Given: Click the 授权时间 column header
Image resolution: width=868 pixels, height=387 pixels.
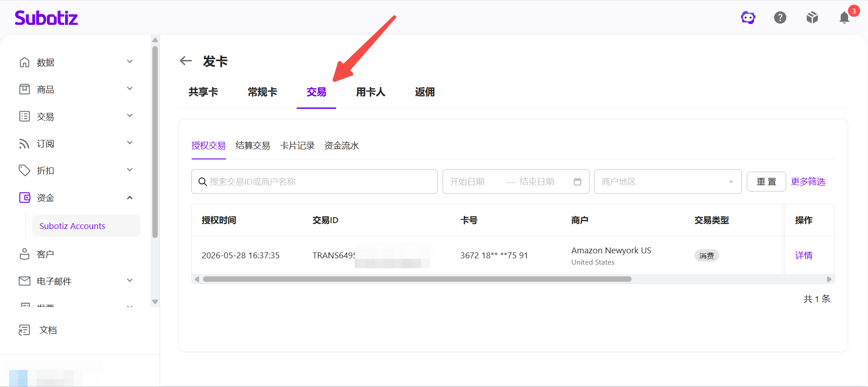Looking at the screenshot, I should tap(219, 220).
